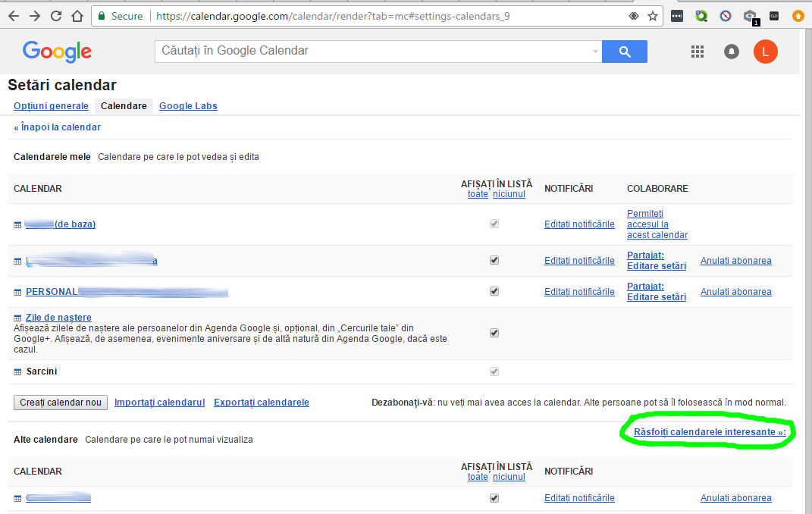Reload the page in the browser
Image resolution: width=812 pixels, height=514 pixels.
(56, 16)
